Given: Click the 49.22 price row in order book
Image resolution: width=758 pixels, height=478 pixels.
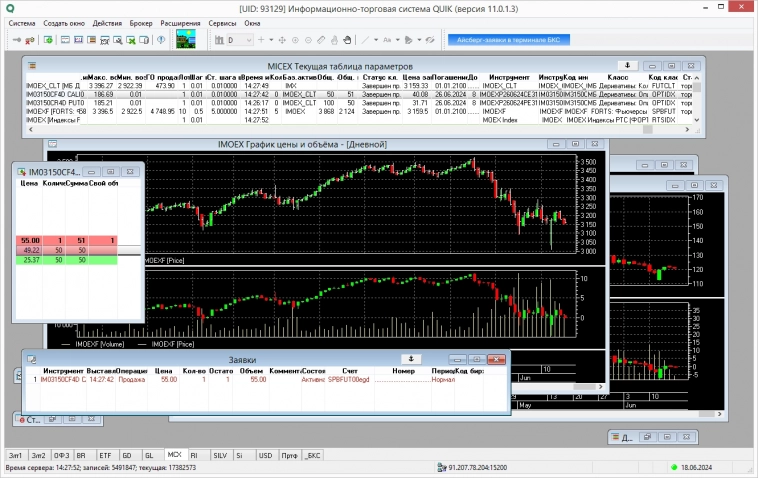Looking at the screenshot, I should 30,249.
